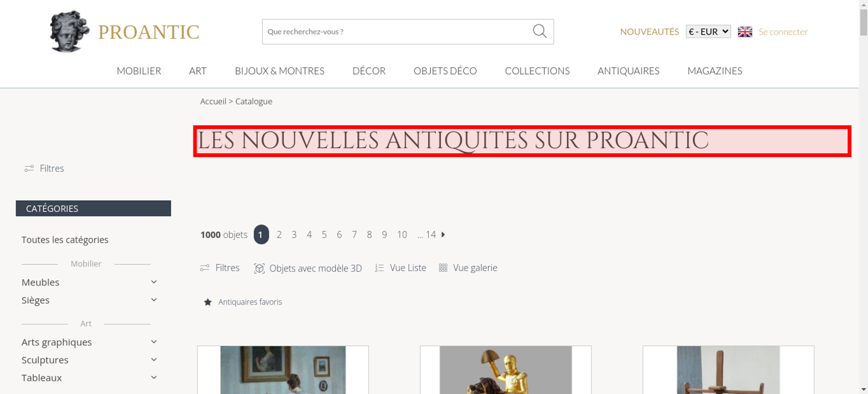Image resolution: width=868 pixels, height=394 pixels.
Task: Click the Que recherchez-vous search field
Action: pos(397,32)
